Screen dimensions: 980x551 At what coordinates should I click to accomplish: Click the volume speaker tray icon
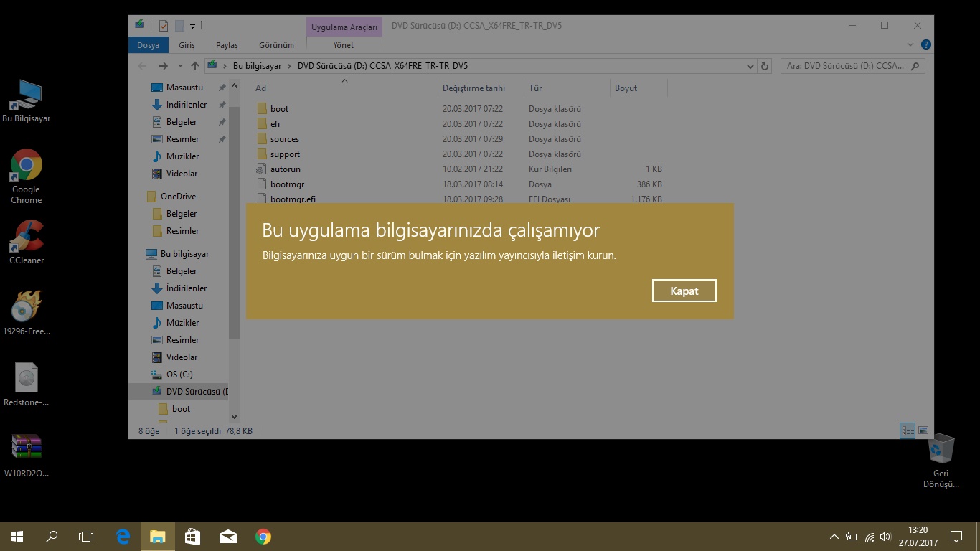coord(885,537)
